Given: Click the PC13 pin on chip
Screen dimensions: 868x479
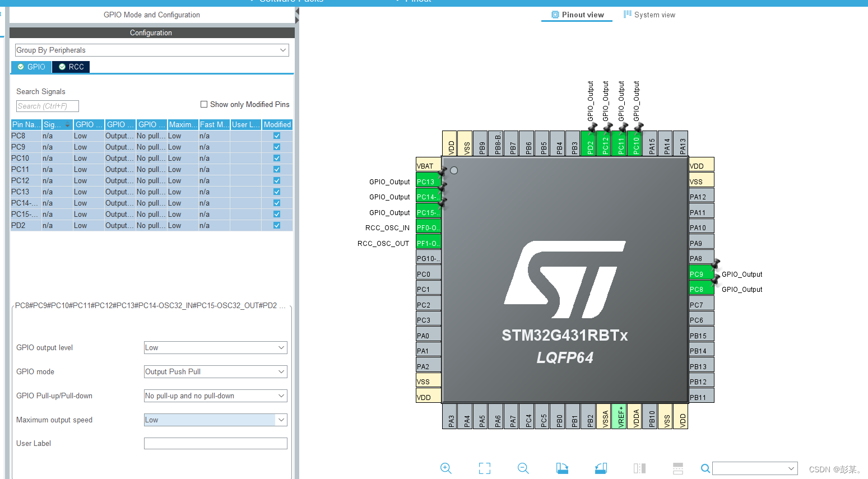Looking at the screenshot, I should coord(428,182).
